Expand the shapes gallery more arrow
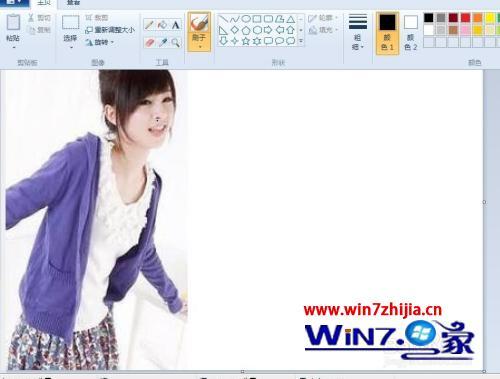This screenshot has height=379, width=500. click(301, 41)
